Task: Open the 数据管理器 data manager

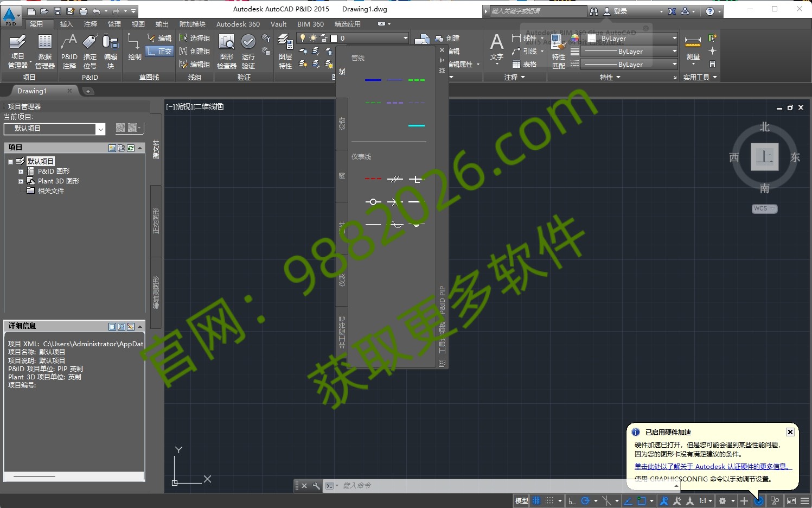Action: point(45,52)
